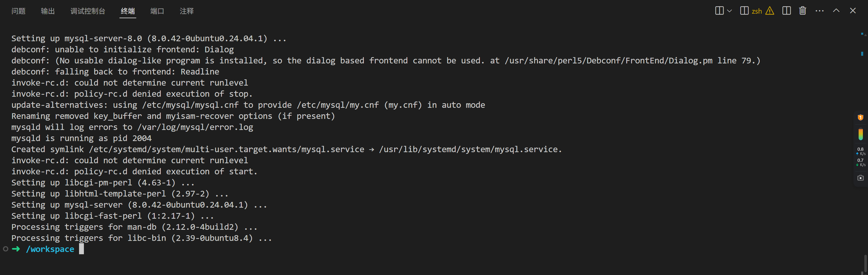Click the orange shield badge icon
The width and height of the screenshot is (868, 275).
[860, 117]
